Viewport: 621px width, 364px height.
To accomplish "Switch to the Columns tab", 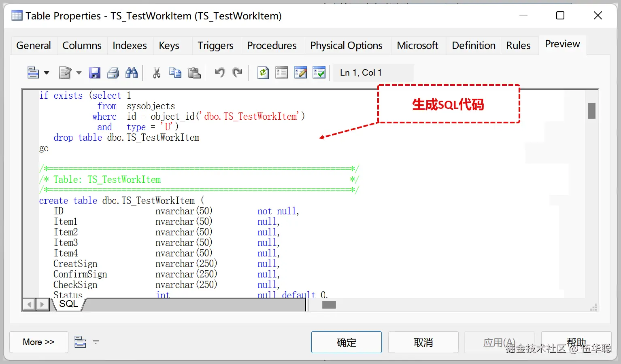I will pyautogui.click(x=82, y=45).
